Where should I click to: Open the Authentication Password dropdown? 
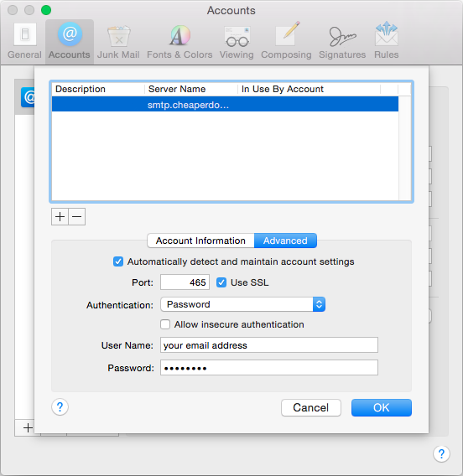point(242,304)
